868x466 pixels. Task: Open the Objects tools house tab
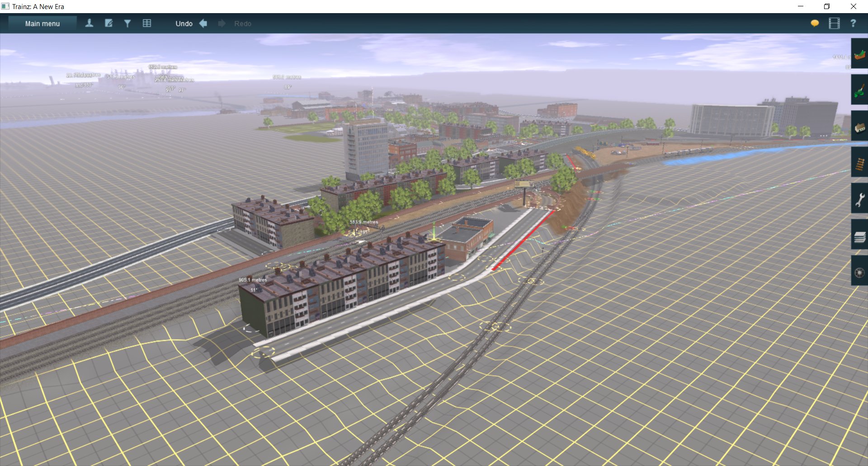859,126
